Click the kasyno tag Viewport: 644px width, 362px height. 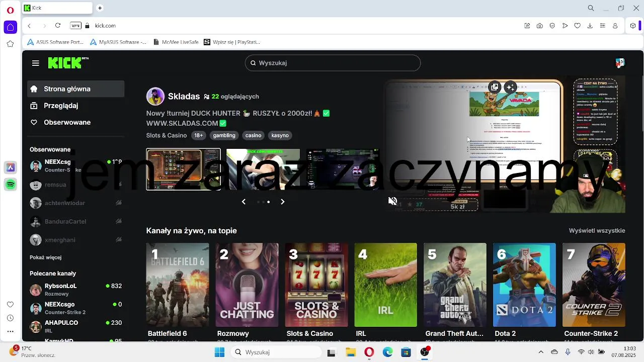pyautogui.click(x=280, y=135)
